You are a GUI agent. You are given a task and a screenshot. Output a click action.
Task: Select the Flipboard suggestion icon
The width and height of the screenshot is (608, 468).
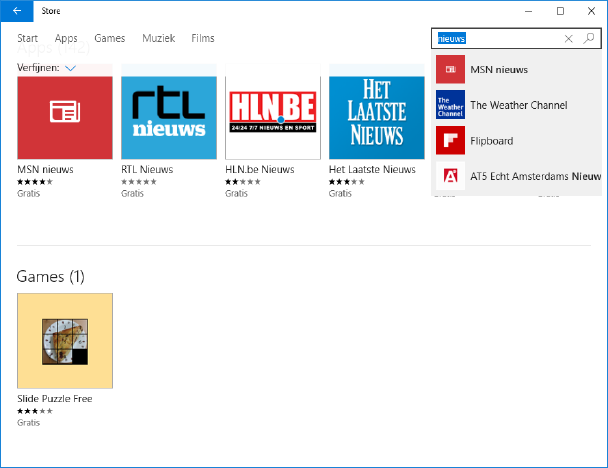pyautogui.click(x=450, y=140)
